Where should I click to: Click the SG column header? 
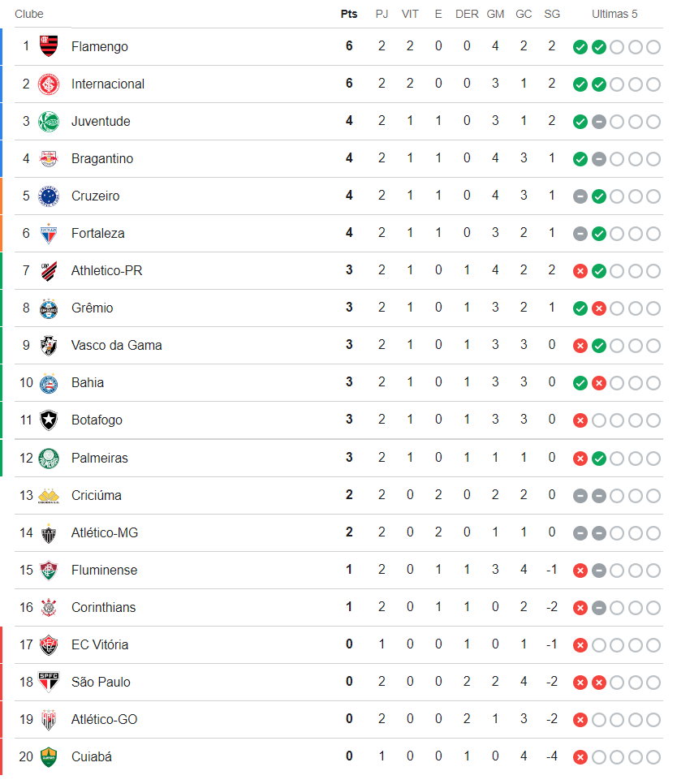click(552, 14)
